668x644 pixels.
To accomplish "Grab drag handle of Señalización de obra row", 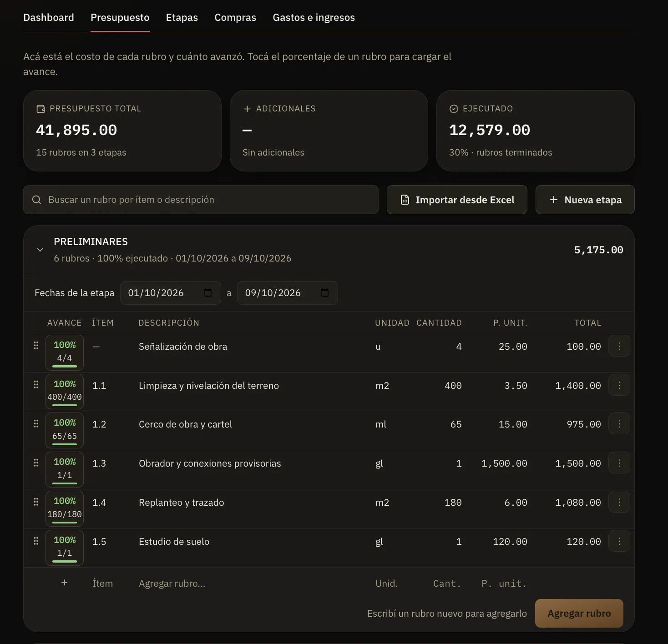I will pos(36,345).
